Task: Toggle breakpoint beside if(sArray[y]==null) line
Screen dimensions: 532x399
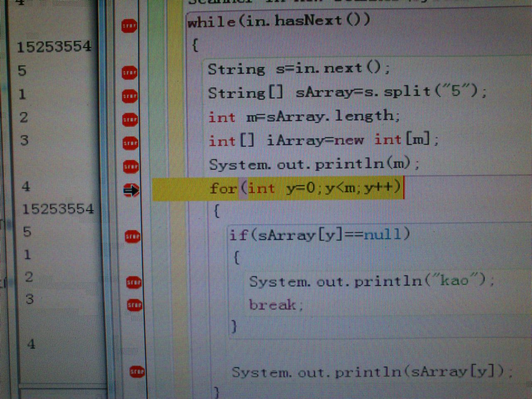Action: coord(133,236)
